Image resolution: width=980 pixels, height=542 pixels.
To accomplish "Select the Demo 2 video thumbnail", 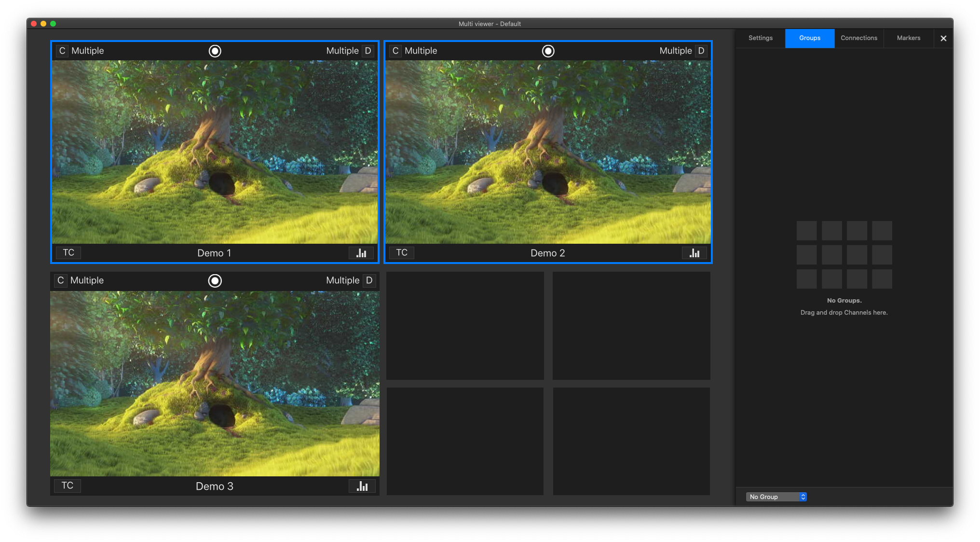I will pyautogui.click(x=548, y=152).
